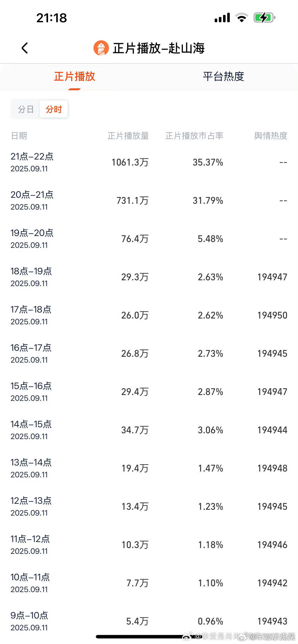This screenshot has width=298, height=644.
Task: Switch to the 平台热度 tab
Action: pyautogui.click(x=223, y=77)
